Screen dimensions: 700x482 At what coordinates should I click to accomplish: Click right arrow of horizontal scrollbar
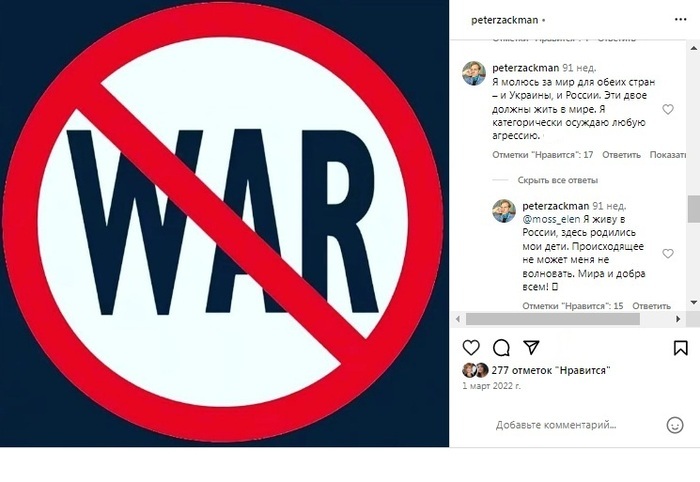pos(678,319)
